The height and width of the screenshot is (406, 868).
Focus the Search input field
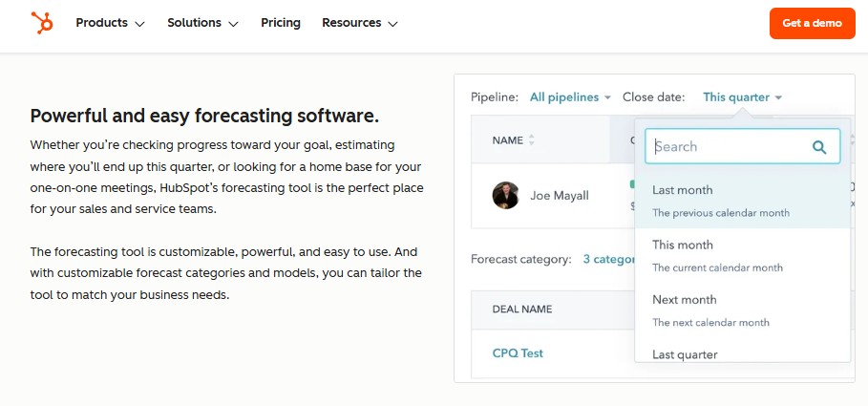pos(742,146)
